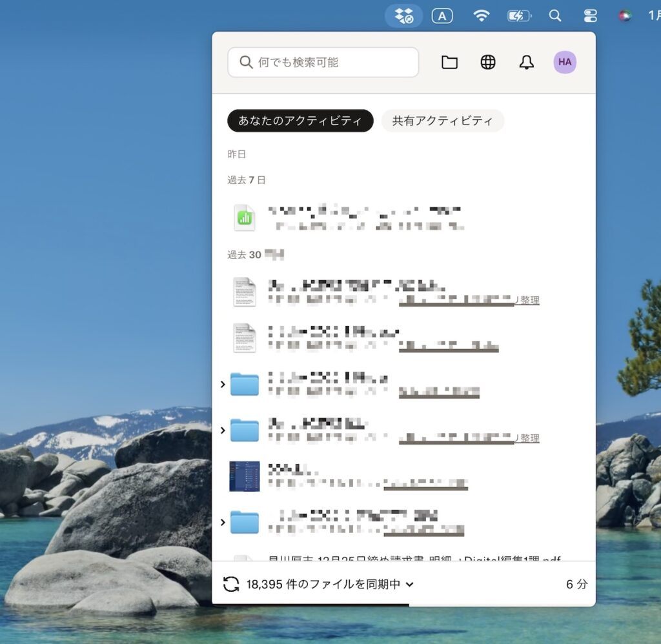Click the sync arrows status icon
This screenshot has height=644, width=661.
pos(230,584)
